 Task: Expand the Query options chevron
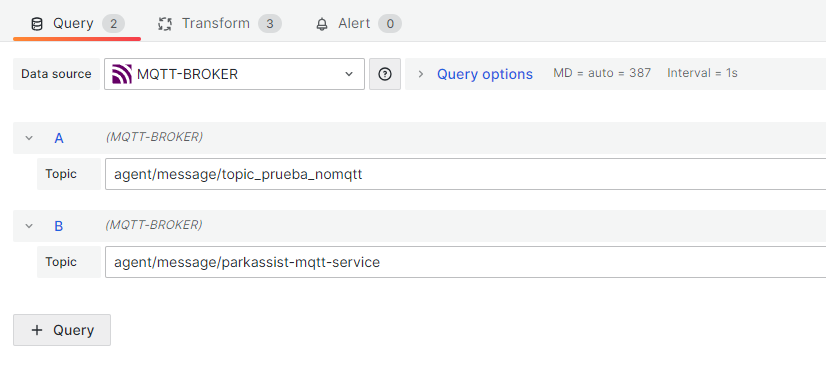420,74
